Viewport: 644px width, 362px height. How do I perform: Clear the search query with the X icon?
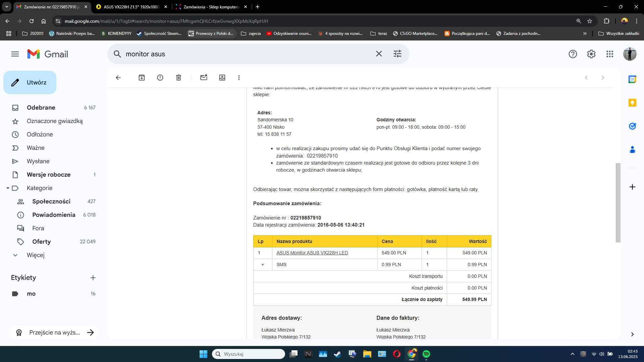tap(379, 54)
